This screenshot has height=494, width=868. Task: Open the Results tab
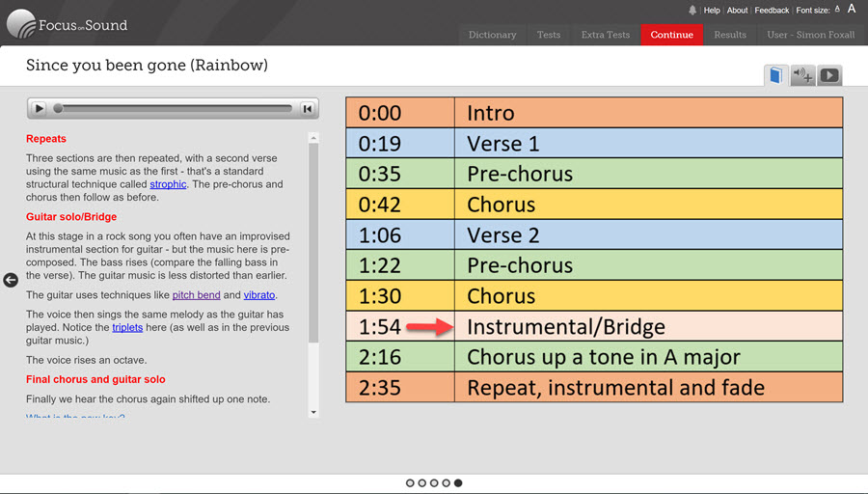tap(730, 35)
